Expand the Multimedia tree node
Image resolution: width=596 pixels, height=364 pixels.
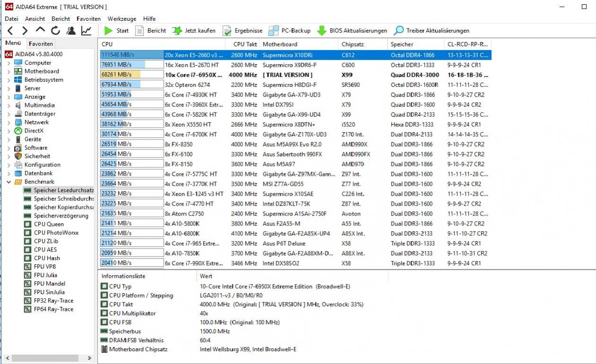[x=9, y=105]
